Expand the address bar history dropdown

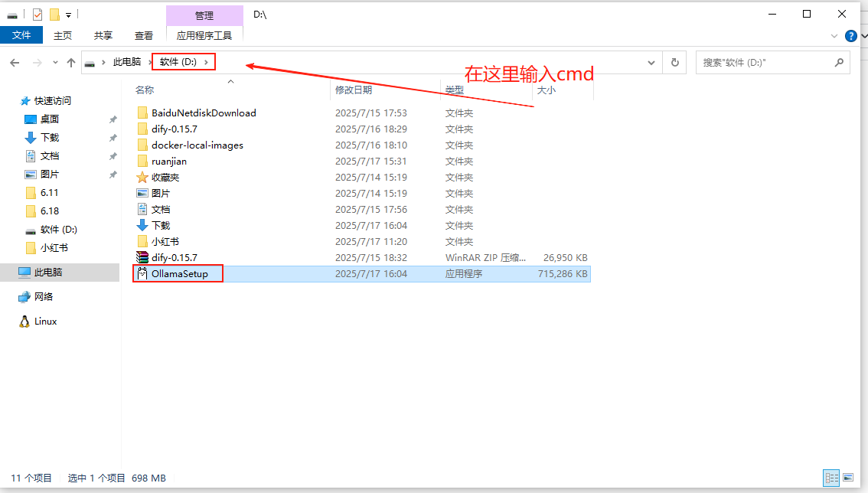pyautogui.click(x=651, y=63)
